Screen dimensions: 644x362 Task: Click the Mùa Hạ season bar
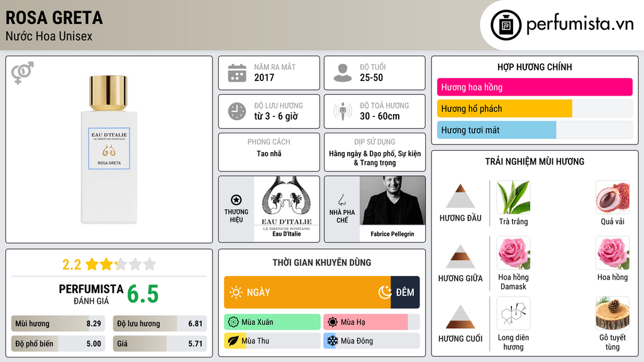(371, 322)
